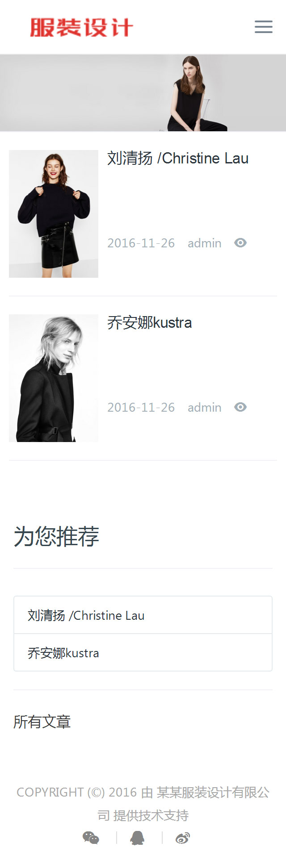This screenshot has width=286, height=868.
Task: Click the eye views icon for 刘清扬 article
Action: point(240,242)
